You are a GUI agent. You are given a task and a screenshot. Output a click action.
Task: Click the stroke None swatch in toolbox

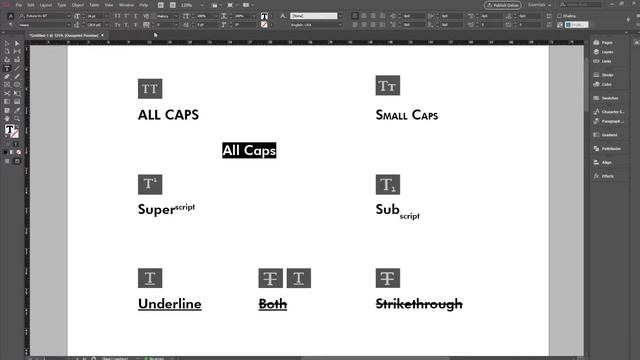point(15,134)
